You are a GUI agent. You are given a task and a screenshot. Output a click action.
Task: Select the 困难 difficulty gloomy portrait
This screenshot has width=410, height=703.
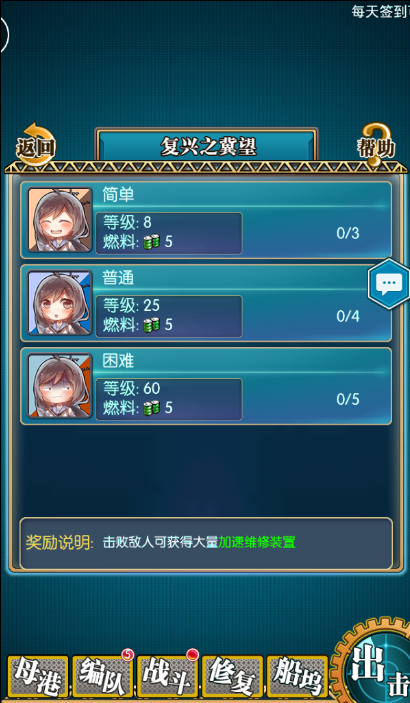point(60,386)
